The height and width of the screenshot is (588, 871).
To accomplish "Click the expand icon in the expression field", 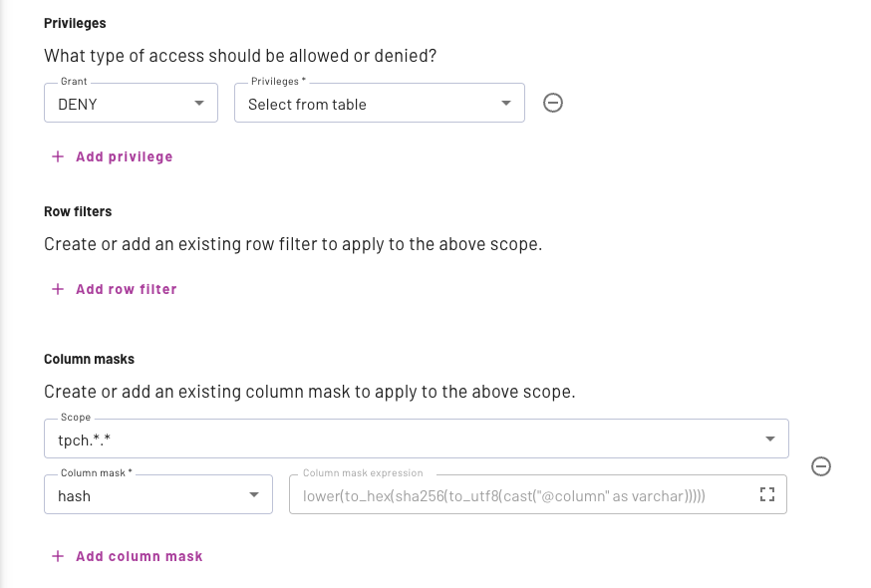I will click(x=766, y=493).
